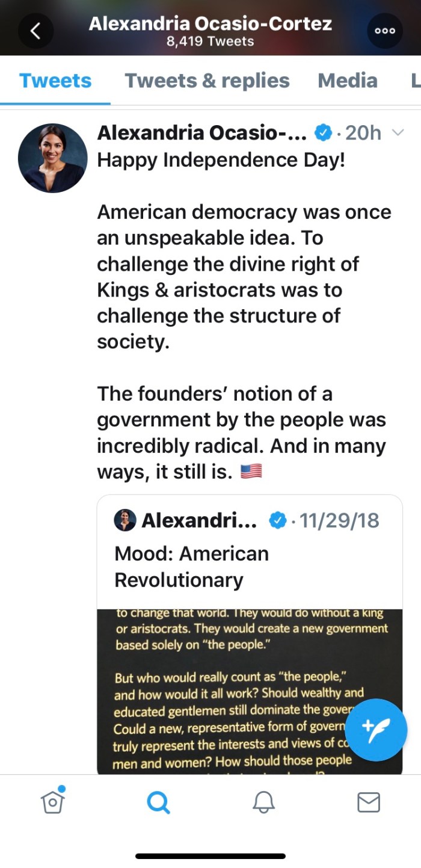Open the author name on the main tweet

click(x=201, y=133)
